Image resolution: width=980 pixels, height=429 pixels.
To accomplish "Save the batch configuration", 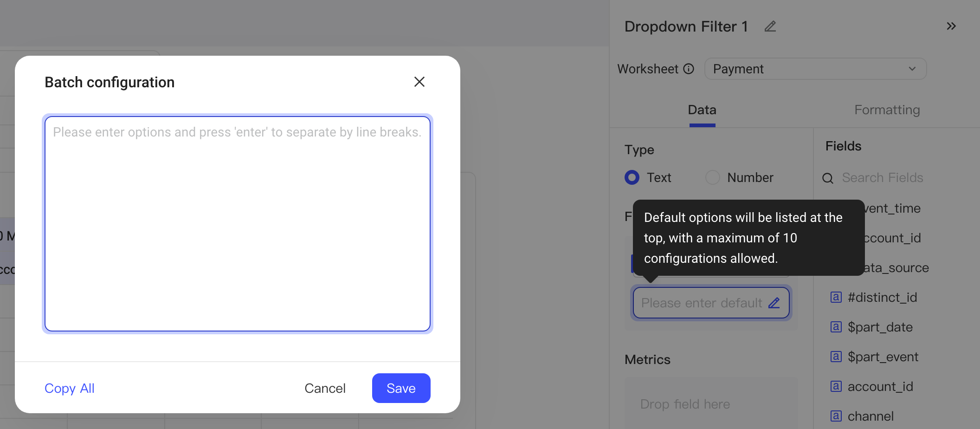I will (x=401, y=388).
